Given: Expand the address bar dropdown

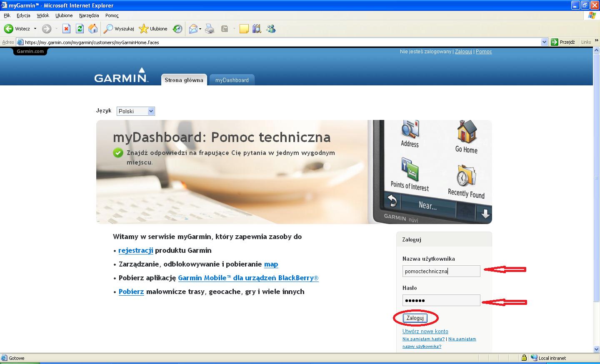Looking at the screenshot, I should click(544, 42).
